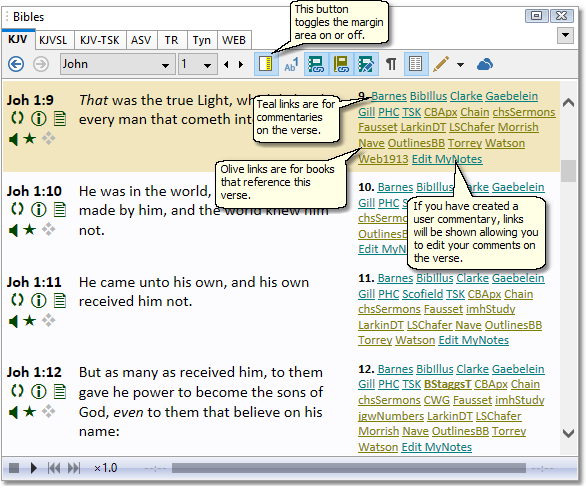Toggle user notes links toolbar button
The width and height of the screenshot is (586, 488).
pyautogui.click(x=366, y=64)
